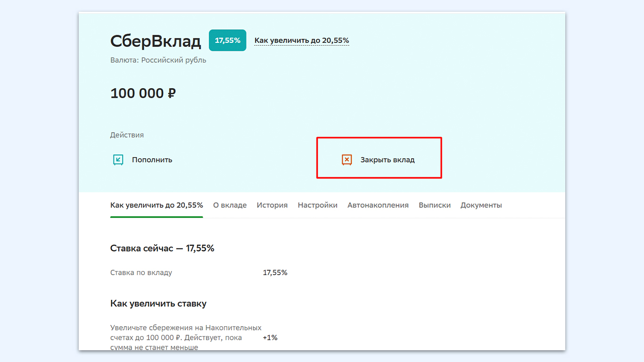
Task: Click the balance 100 000 ₽
Action: [x=143, y=93]
